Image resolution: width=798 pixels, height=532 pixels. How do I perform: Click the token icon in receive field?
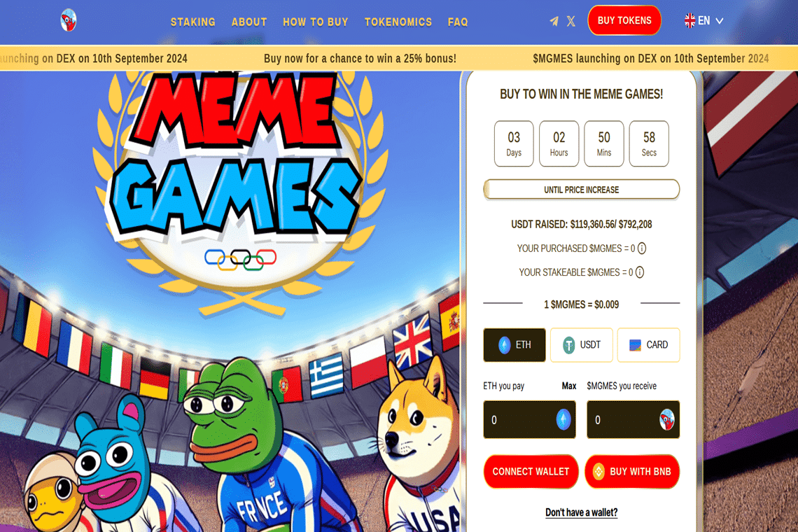click(666, 419)
